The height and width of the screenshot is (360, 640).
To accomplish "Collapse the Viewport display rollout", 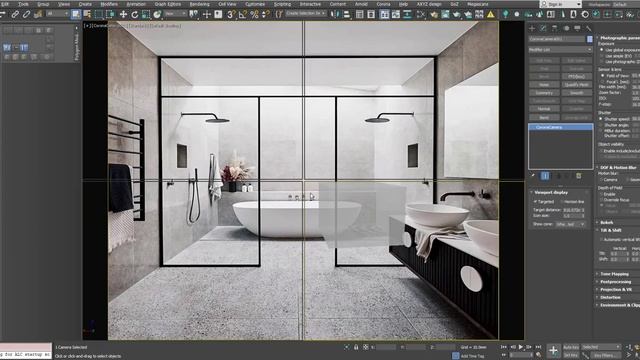I will pos(551,192).
